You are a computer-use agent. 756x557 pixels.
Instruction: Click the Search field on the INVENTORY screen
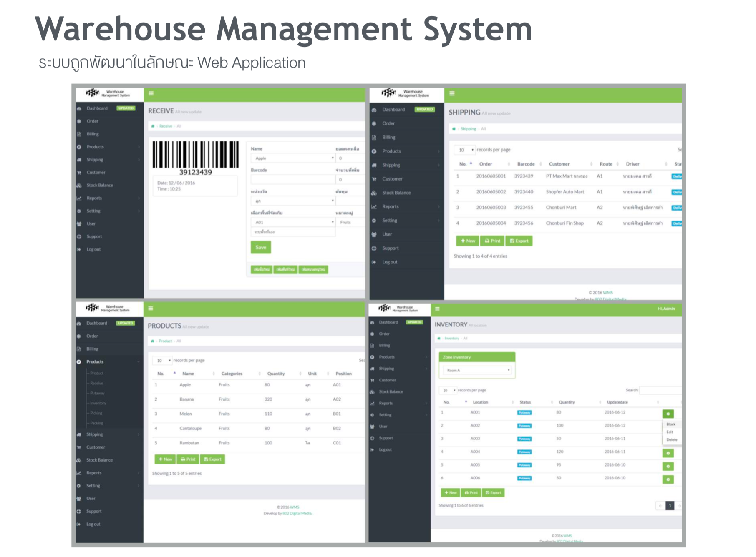click(660, 391)
